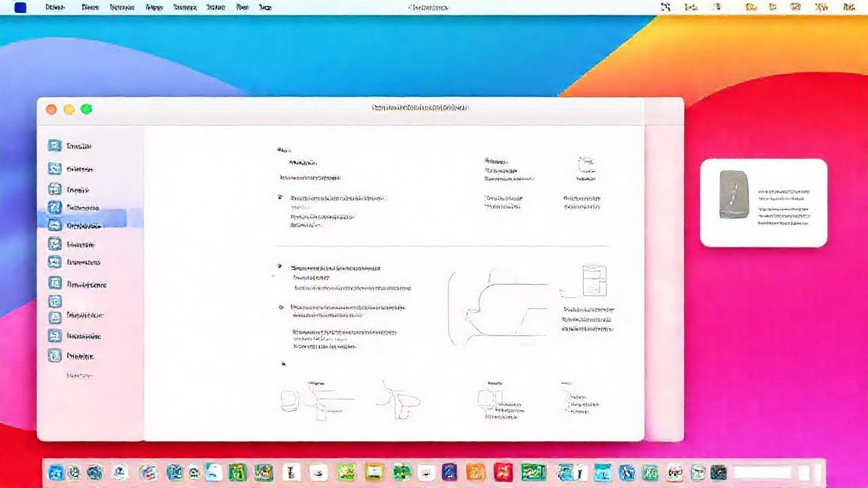Select the bottom-most sidebar category icon
Viewport: 868px width, 488px height.
coord(54,355)
